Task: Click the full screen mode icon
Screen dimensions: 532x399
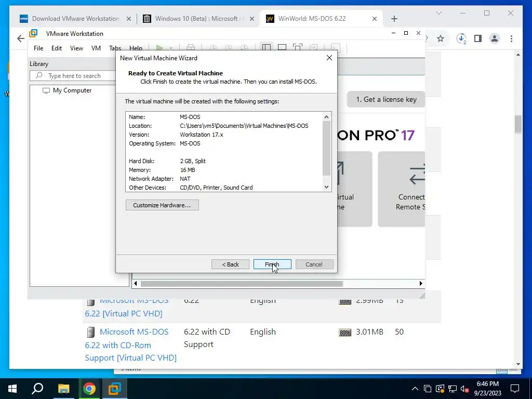Action: tap(298, 47)
